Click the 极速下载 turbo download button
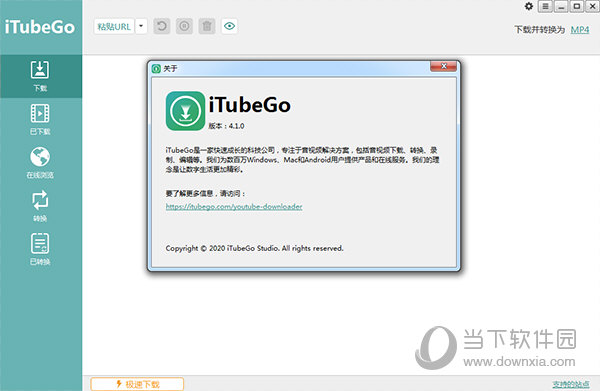The width and height of the screenshot is (600, 391). pos(137,384)
